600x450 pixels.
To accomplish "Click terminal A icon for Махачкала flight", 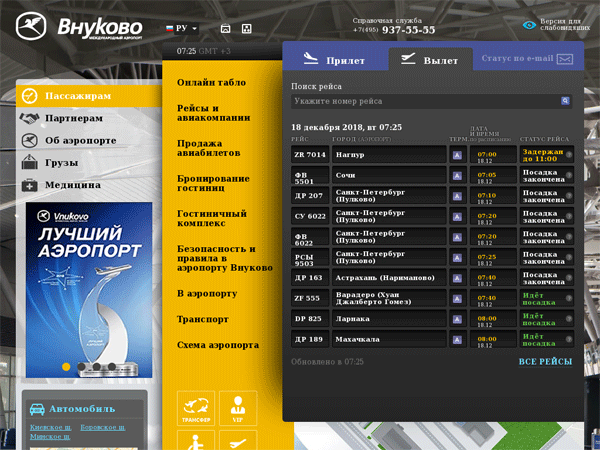I will point(457,340).
